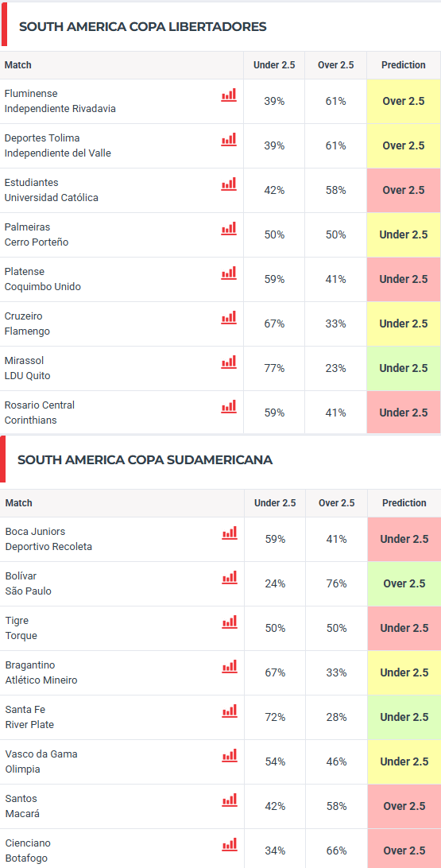Open stats icon for Palmeiras vs Cerro Porteño
The height and width of the screenshot is (868, 441).
229,228
